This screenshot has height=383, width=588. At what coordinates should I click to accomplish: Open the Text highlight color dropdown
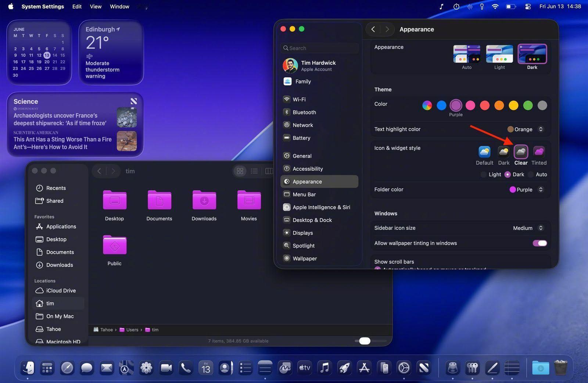(x=525, y=129)
